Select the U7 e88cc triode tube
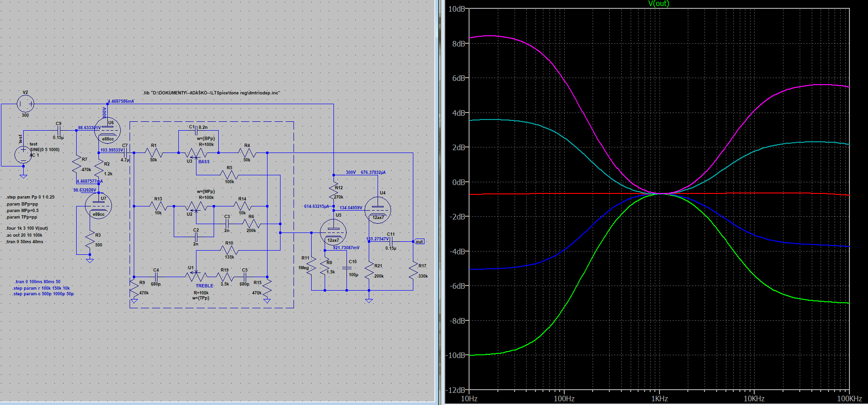This screenshot has height=405, width=868. (98, 206)
